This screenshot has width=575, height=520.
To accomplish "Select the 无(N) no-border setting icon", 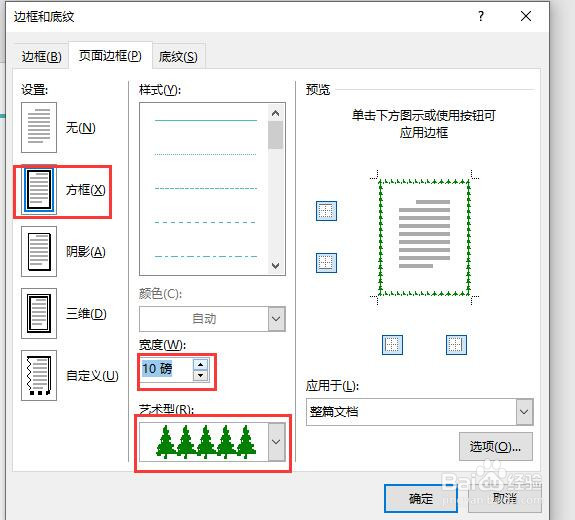I will [39, 127].
